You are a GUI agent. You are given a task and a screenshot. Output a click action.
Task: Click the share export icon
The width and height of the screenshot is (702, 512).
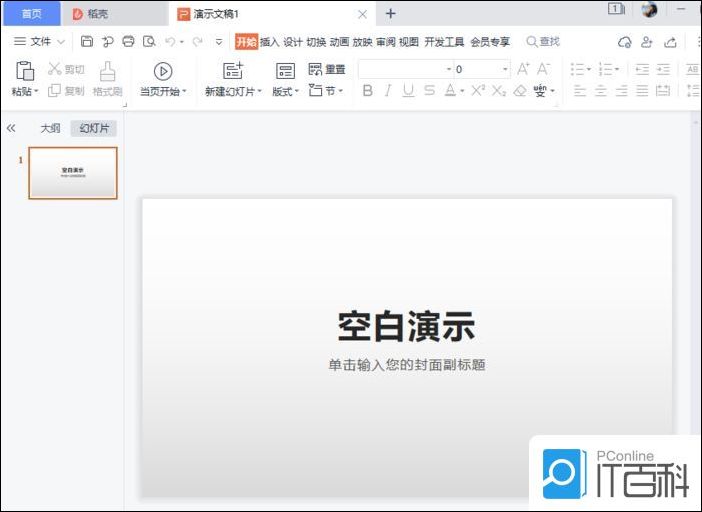670,42
